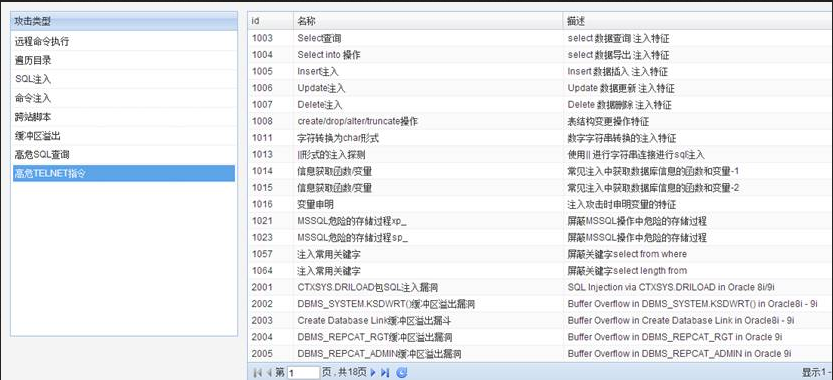833x380 pixels.
Task: Click description 注入攻击时申明变量的特征
Action: [622, 205]
